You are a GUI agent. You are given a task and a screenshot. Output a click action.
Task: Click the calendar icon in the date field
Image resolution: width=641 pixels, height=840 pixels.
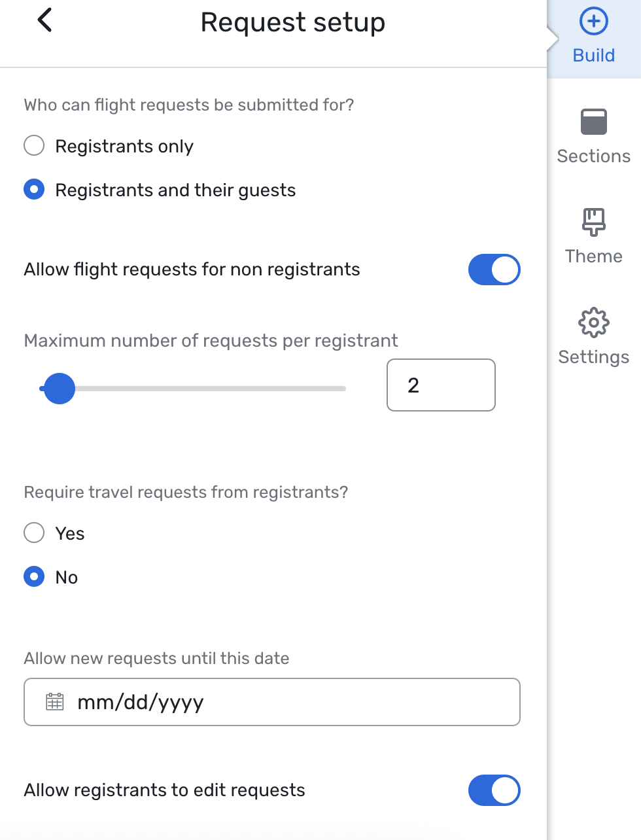click(x=55, y=702)
